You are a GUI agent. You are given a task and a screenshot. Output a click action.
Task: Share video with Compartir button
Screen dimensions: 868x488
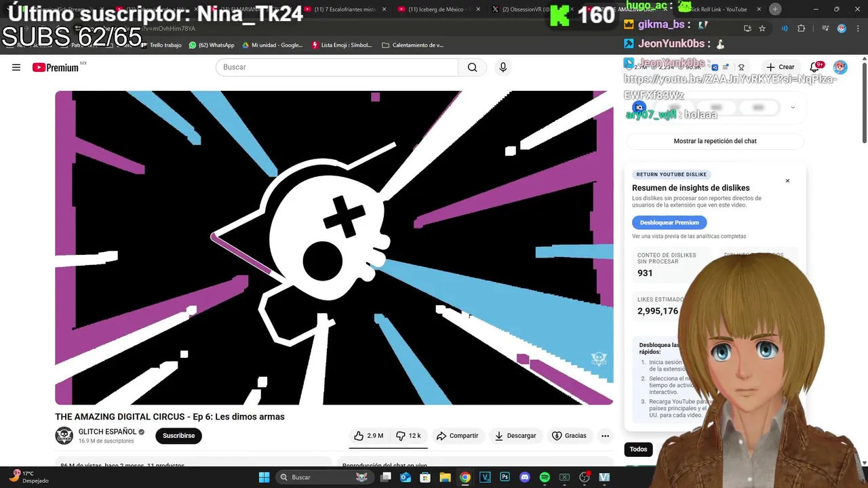point(458,436)
